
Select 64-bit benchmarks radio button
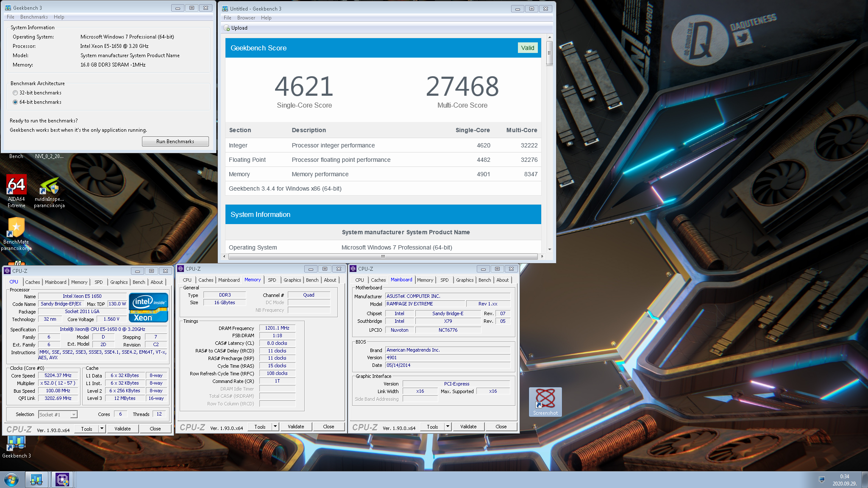pyautogui.click(x=15, y=102)
